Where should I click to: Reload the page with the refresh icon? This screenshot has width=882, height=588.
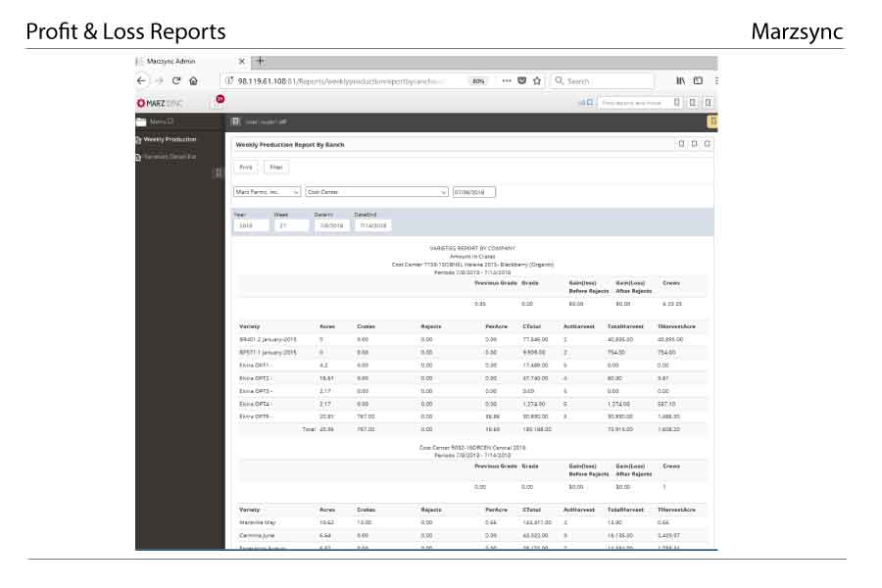176,81
